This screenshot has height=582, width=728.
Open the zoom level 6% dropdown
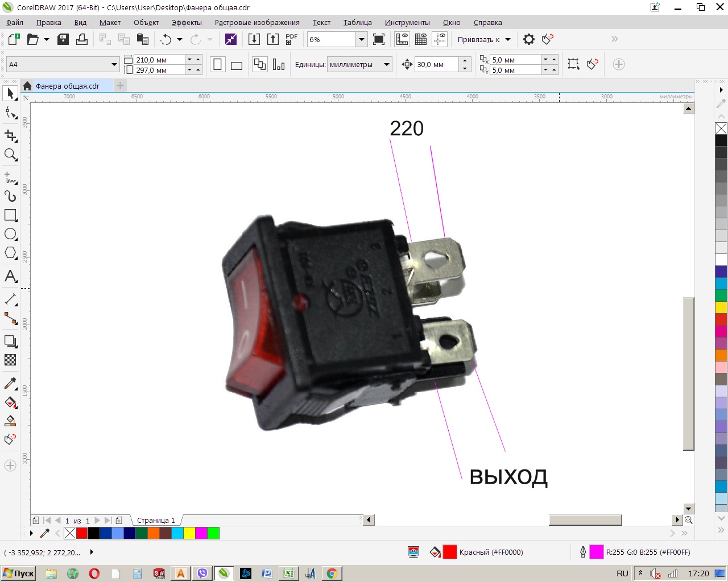[362, 39]
